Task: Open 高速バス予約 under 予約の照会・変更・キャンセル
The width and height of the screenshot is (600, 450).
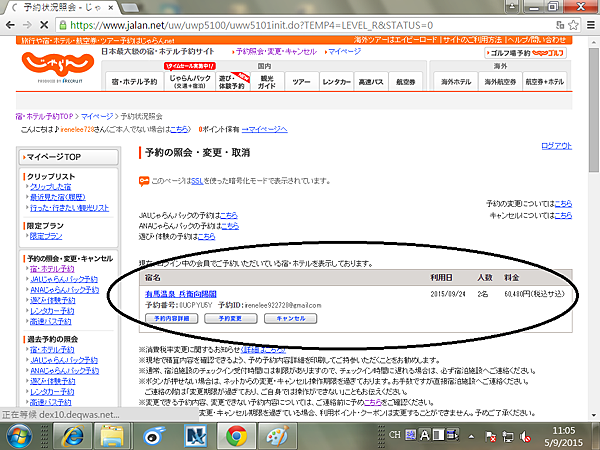Action: pos(51,321)
